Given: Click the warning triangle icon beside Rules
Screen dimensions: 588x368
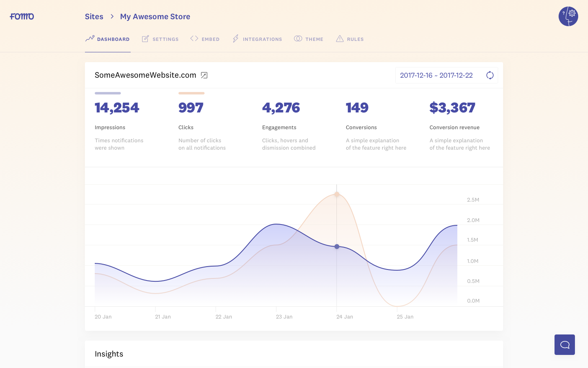Looking at the screenshot, I should (x=339, y=38).
